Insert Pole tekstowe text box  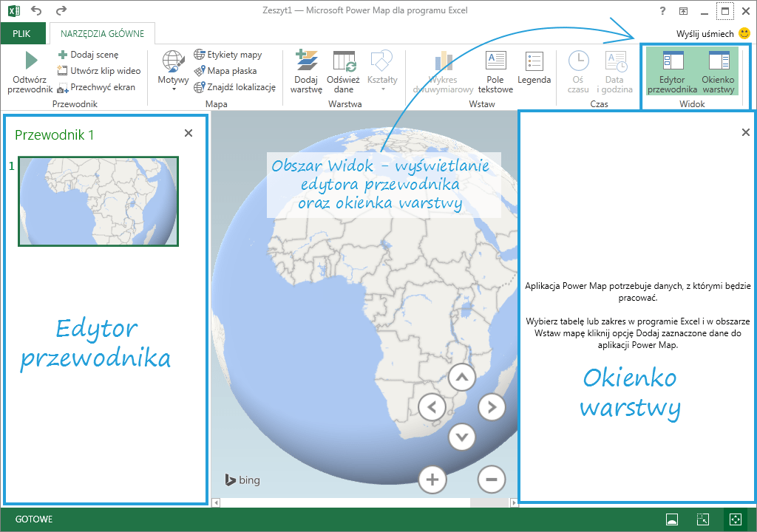coord(495,72)
